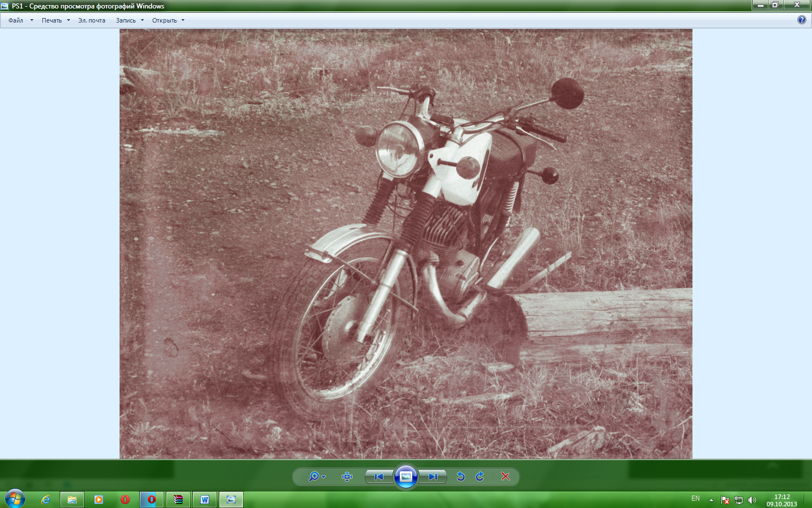Click the Эл. почта button
The image size is (812, 508).
pos(91,20)
